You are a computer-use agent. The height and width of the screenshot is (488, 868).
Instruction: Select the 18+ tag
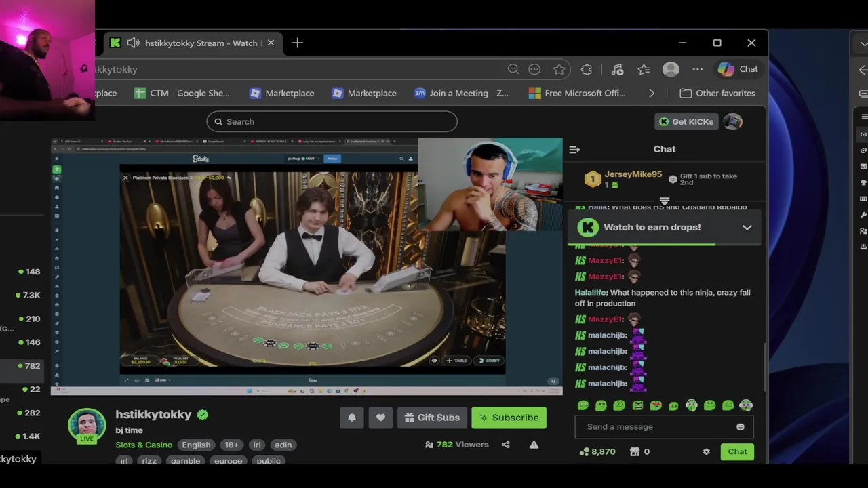point(231,445)
